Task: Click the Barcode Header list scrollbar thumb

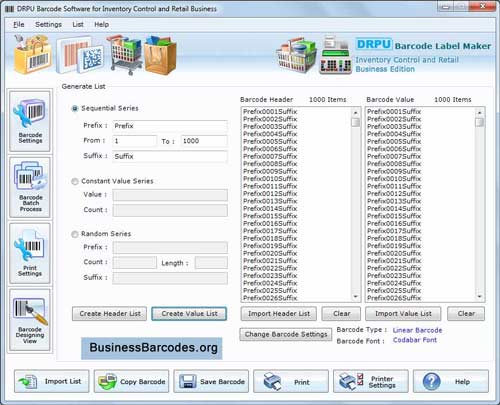Action: (x=356, y=122)
